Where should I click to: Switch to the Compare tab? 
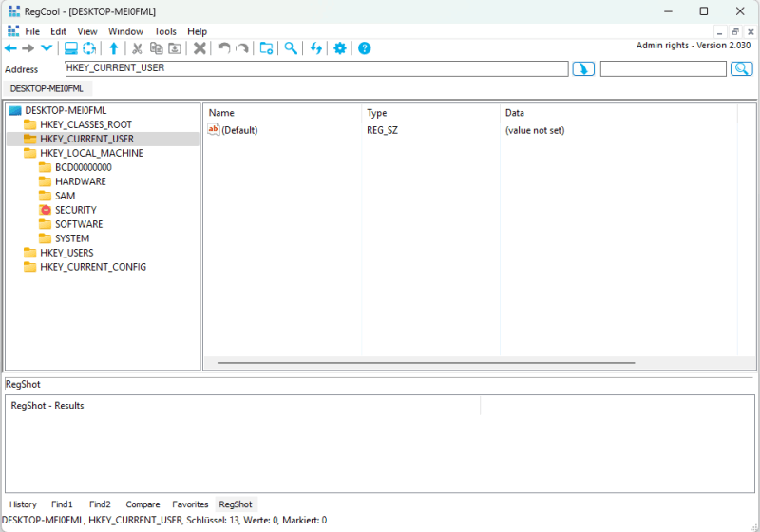tap(143, 504)
